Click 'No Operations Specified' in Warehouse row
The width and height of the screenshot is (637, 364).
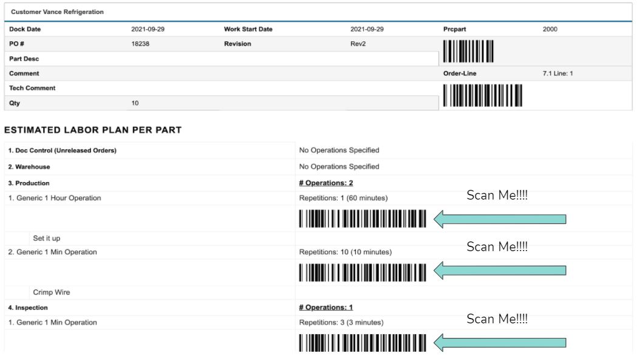339,166
